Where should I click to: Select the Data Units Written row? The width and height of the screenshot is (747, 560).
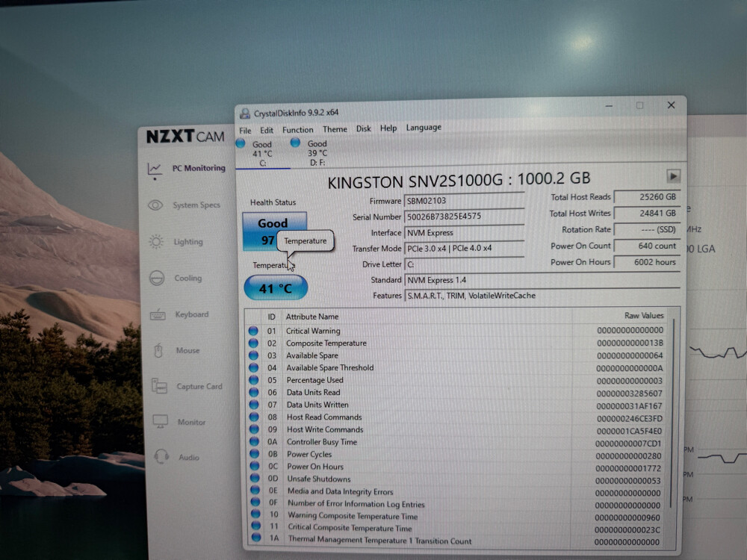456,405
